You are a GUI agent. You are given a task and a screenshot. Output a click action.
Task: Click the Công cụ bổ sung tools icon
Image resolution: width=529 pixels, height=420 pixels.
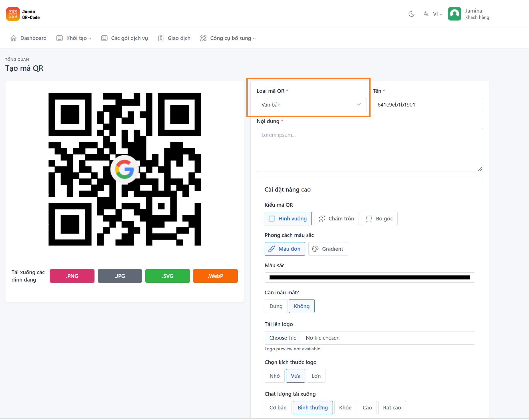tap(203, 38)
